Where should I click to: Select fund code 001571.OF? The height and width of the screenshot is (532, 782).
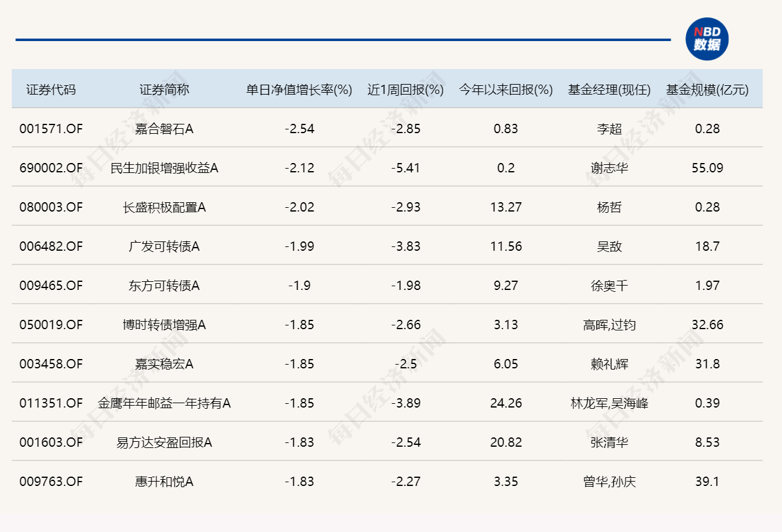[51, 129]
